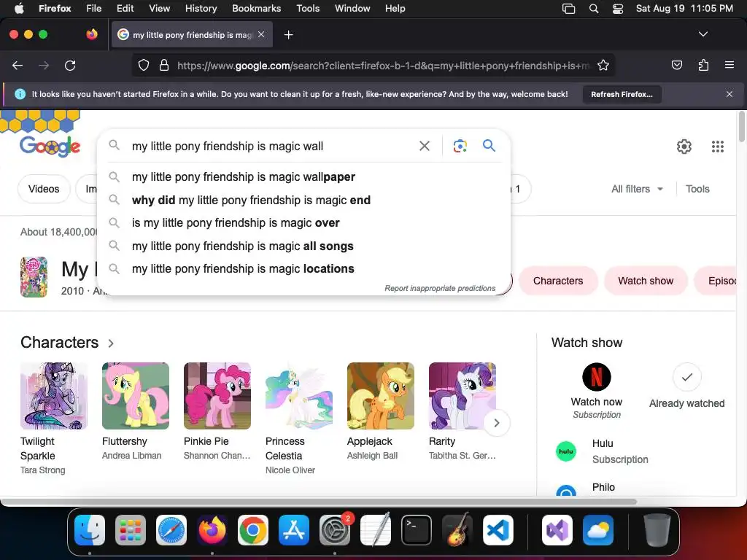747x560 pixels.
Task: Click the Google doodle logo
Action: [x=50, y=146]
